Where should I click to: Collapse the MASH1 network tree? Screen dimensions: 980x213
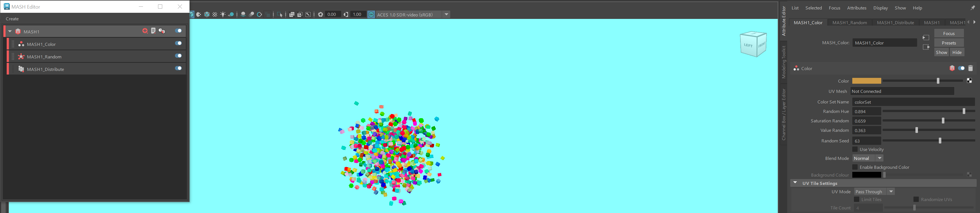pyautogui.click(x=10, y=32)
